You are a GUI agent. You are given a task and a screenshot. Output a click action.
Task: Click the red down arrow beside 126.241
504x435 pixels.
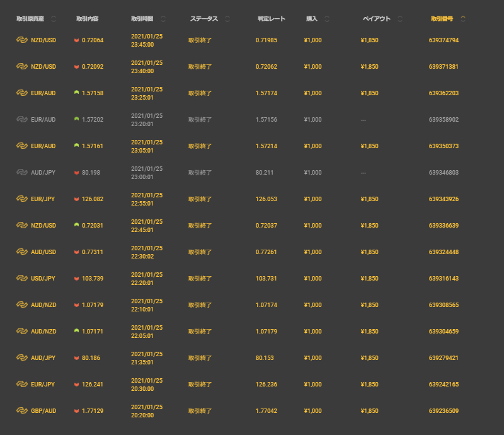[76, 384]
